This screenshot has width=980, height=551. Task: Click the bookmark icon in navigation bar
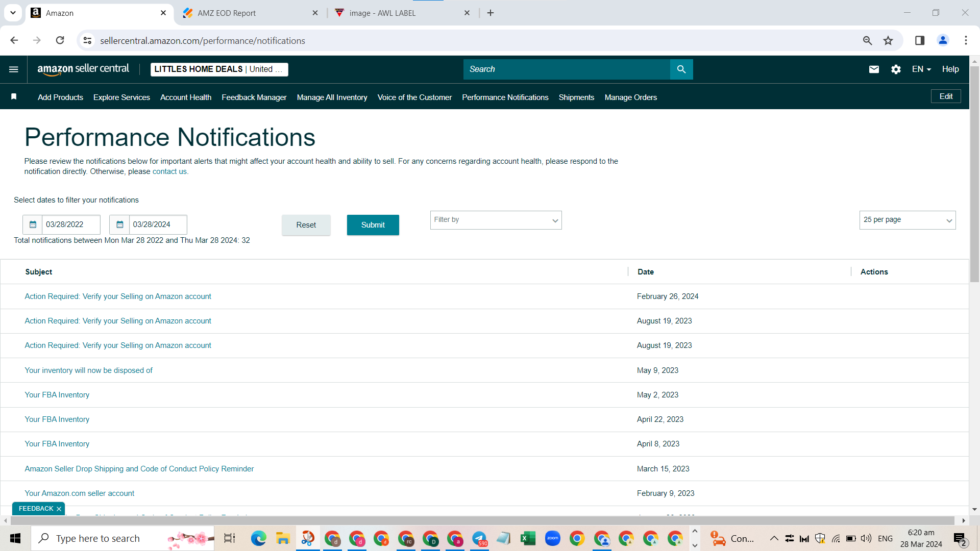click(x=14, y=97)
